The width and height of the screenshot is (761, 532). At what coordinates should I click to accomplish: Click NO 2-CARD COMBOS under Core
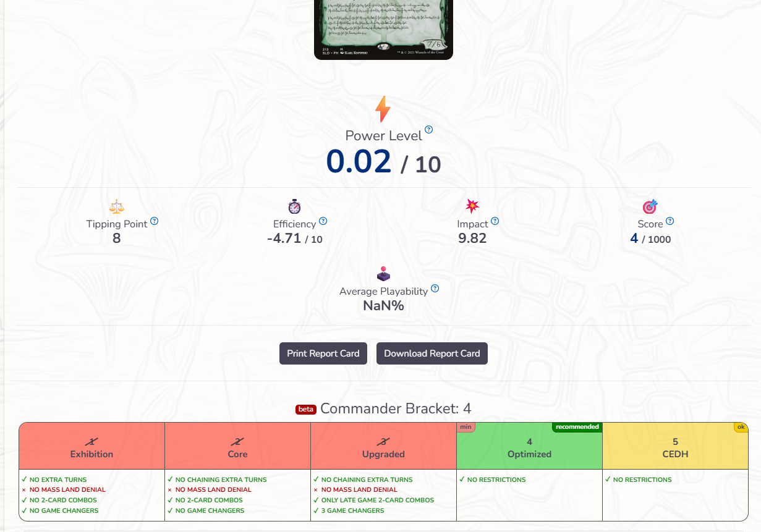point(209,500)
